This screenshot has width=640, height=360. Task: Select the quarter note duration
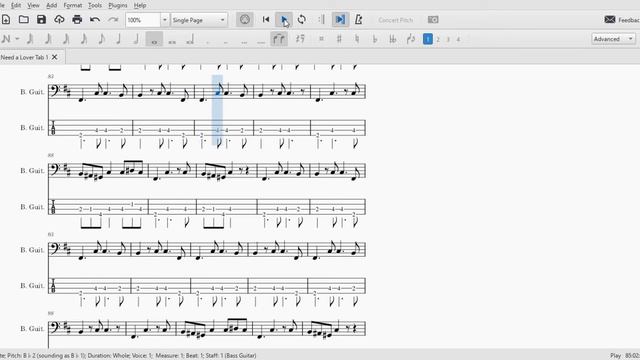click(x=119, y=39)
